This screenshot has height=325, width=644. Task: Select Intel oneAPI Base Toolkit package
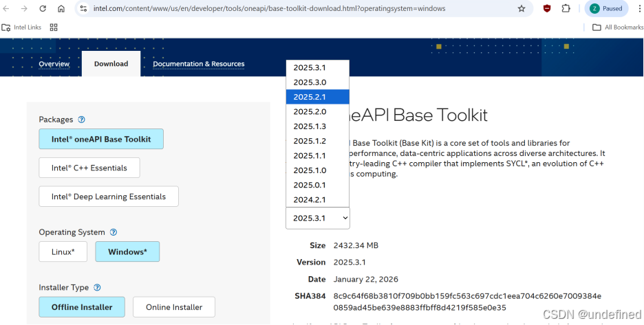pos(101,139)
